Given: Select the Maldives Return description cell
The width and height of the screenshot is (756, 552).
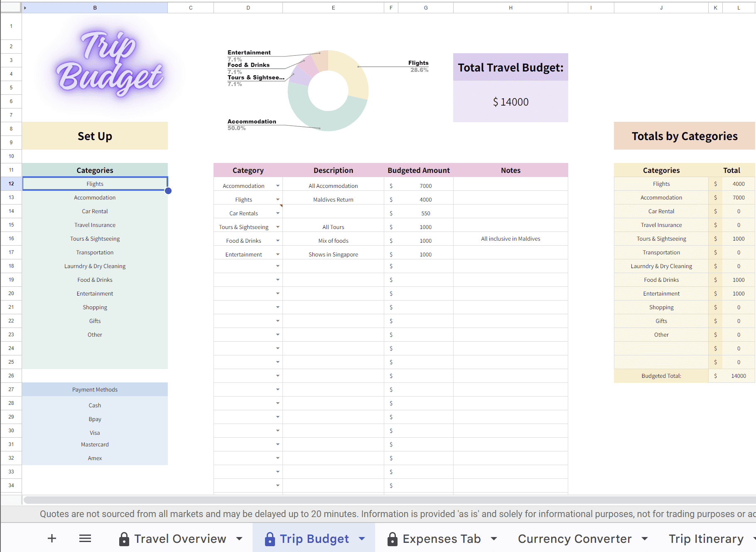Looking at the screenshot, I should click(333, 200).
